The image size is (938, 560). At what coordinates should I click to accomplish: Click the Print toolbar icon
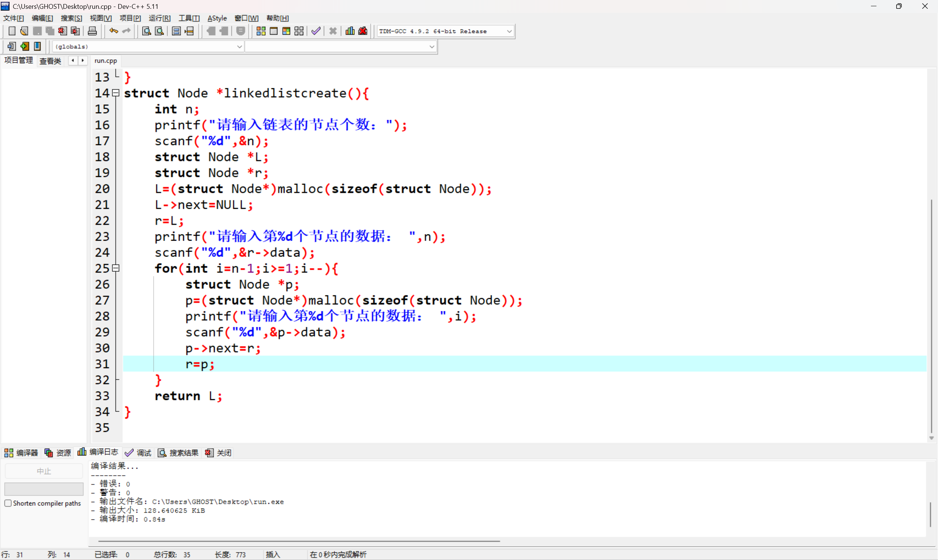pyautogui.click(x=92, y=31)
